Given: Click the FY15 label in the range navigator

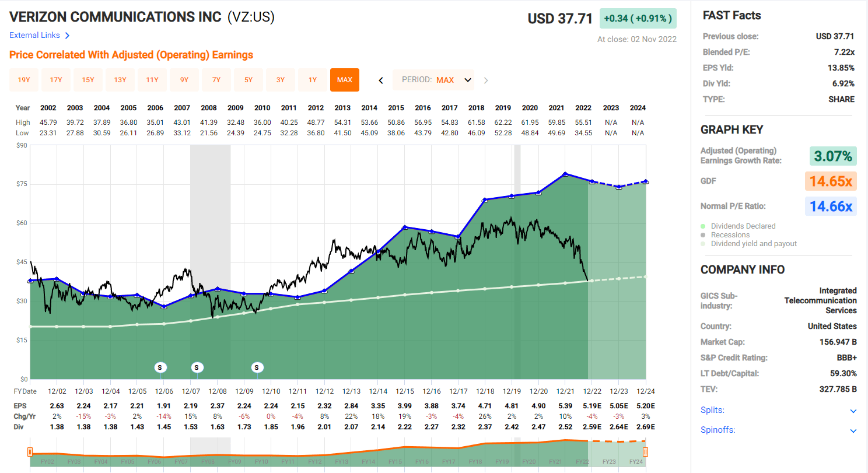Looking at the screenshot, I should (x=395, y=461).
